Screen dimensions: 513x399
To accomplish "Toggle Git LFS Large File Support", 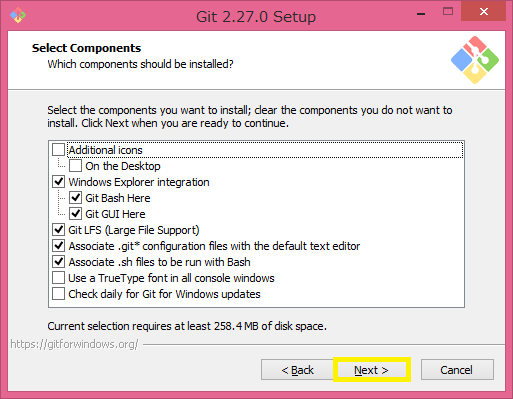I will [58, 230].
